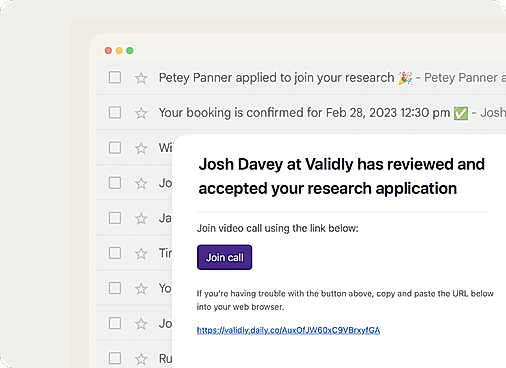Click the purple Join call button

(224, 257)
